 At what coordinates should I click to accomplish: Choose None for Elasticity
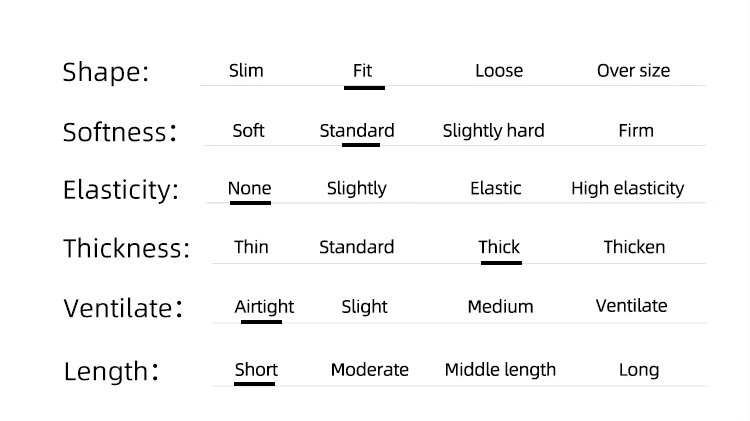tap(249, 188)
